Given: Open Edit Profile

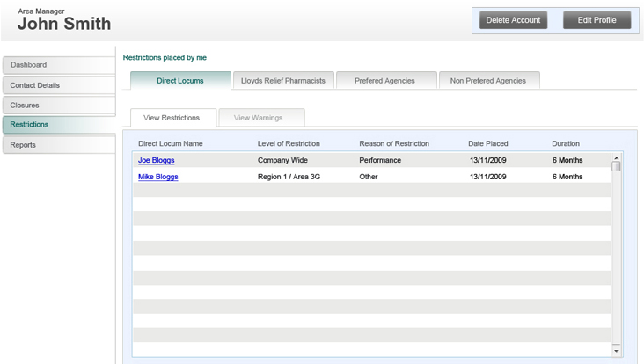Looking at the screenshot, I should 596,20.
